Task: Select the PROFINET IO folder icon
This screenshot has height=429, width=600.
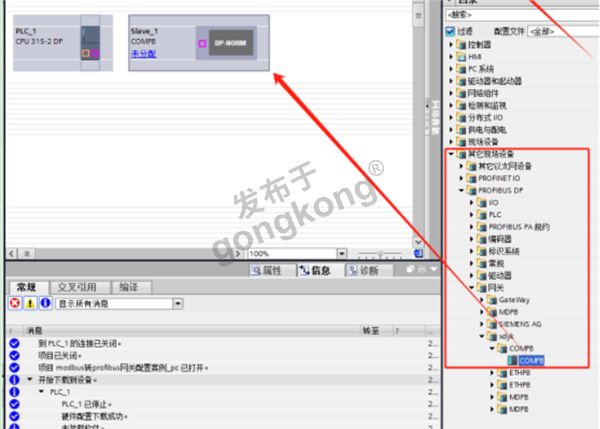Action: coord(472,178)
